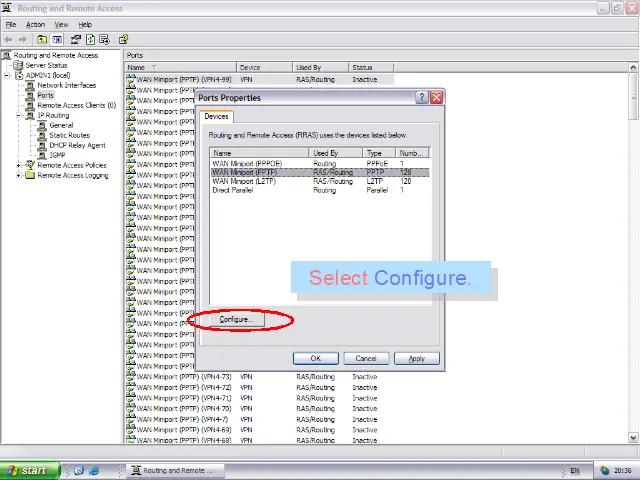This screenshot has width=640, height=480.
Task: Click the Routing and Remote taskbar button
Action: [x=175, y=471]
